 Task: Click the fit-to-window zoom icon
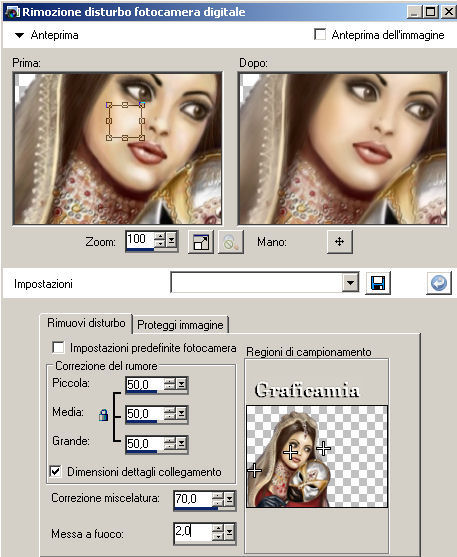tap(201, 242)
